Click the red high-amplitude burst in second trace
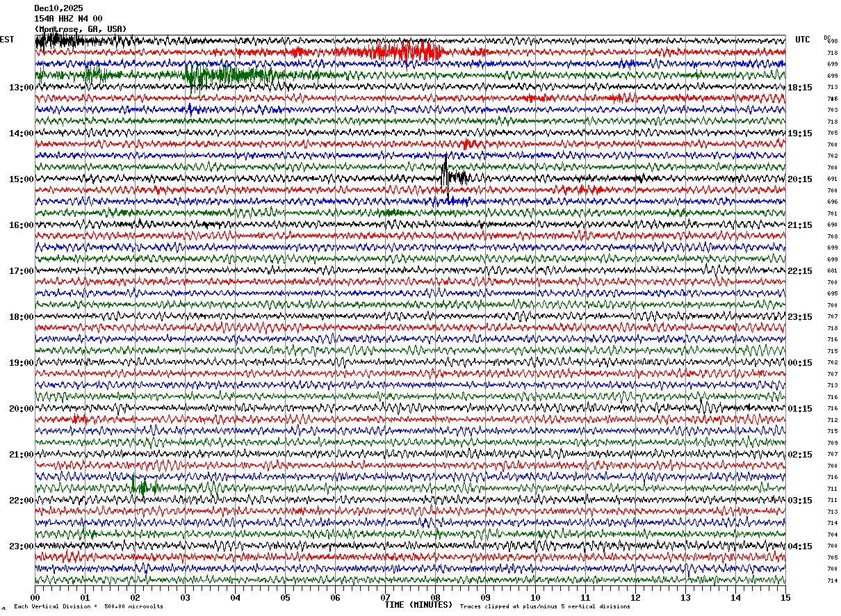Image resolution: width=841 pixels, height=616 pixels. pyautogui.click(x=407, y=51)
